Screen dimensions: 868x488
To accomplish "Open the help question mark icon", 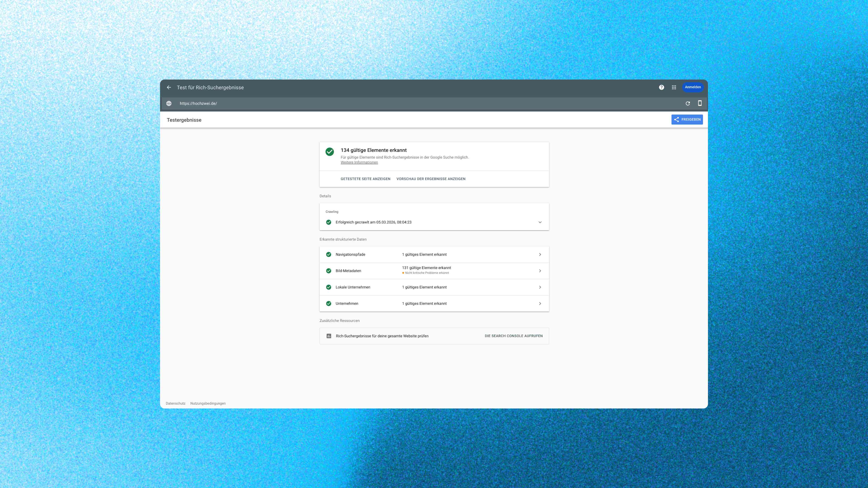I will [661, 88].
